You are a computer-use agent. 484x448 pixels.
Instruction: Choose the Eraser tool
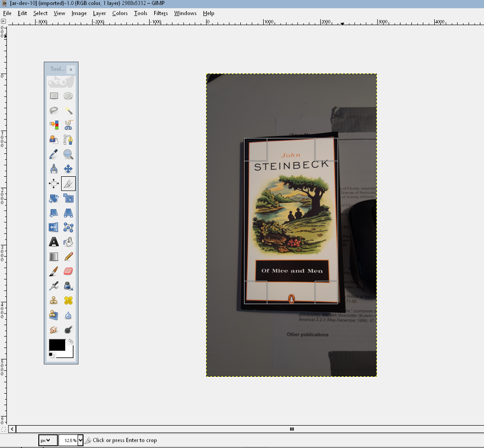pos(68,271)
